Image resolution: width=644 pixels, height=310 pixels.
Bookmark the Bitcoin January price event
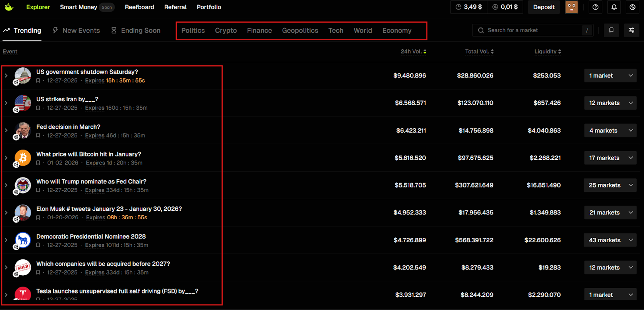coord(38,163)
